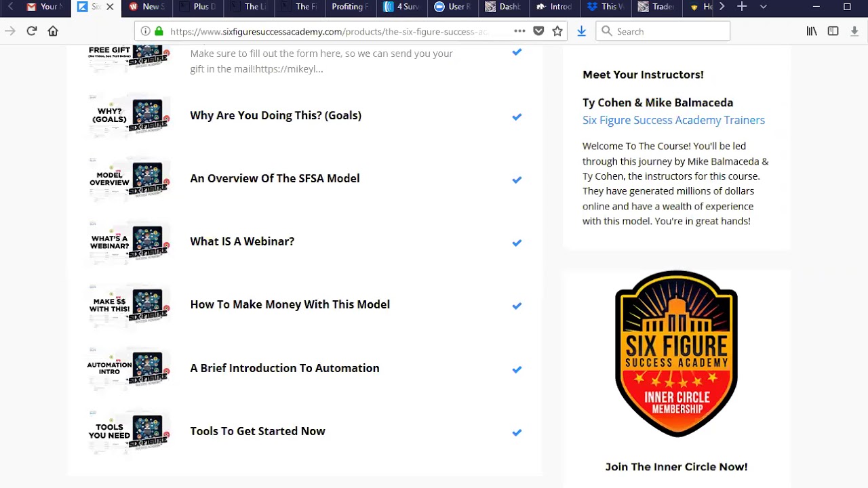
Task: Open the Tools You Need lesson thumbnail
Action: pyautogui.click(x=128, y=431)
